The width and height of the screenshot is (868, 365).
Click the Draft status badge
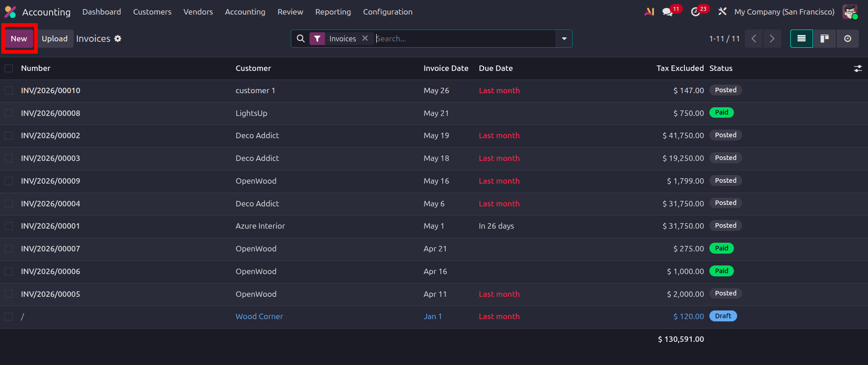tap(723, 316)
